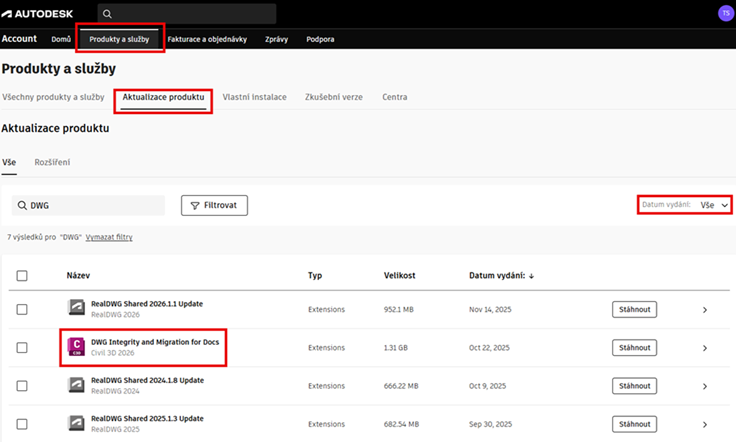Click the RealDWG Shared 2026.1.1 Update title

coord(147,304)
